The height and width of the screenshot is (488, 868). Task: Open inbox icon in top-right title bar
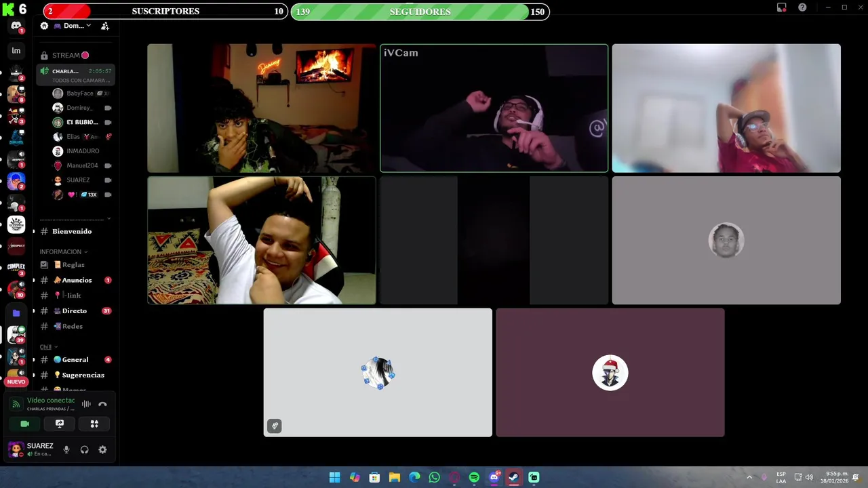(781, 7)
